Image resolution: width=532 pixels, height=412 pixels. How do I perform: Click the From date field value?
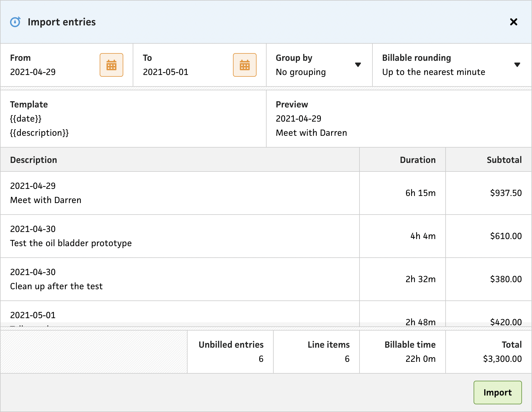pyautogui.click(x=33, y=72)
